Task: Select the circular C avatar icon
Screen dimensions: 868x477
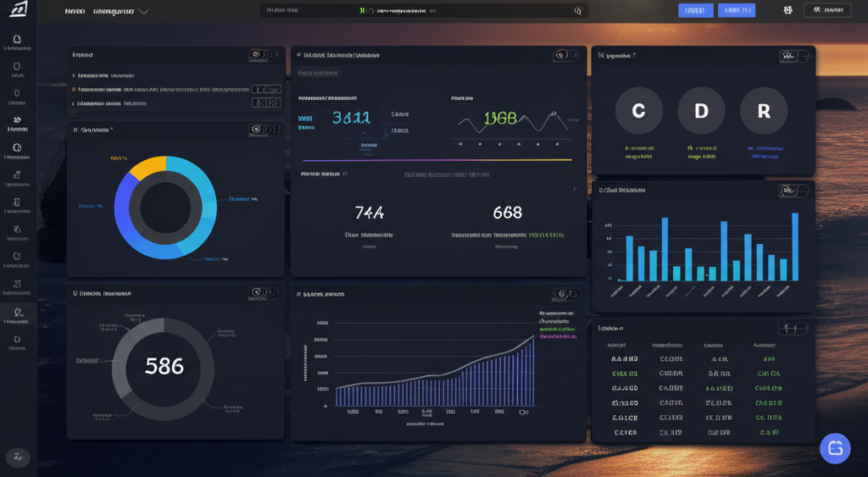Action: (x=638, y=111)
